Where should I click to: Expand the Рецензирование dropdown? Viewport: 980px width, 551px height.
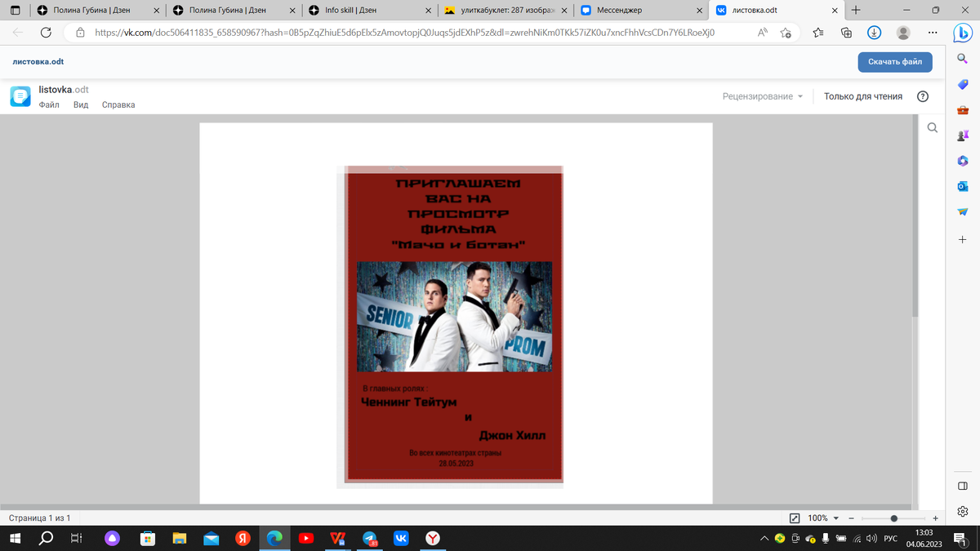tap(763, 96)
